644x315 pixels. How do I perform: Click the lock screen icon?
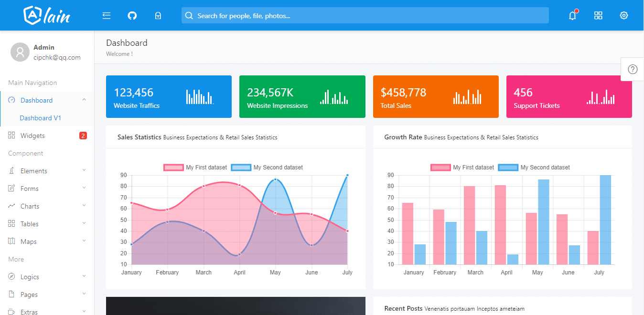158,16
